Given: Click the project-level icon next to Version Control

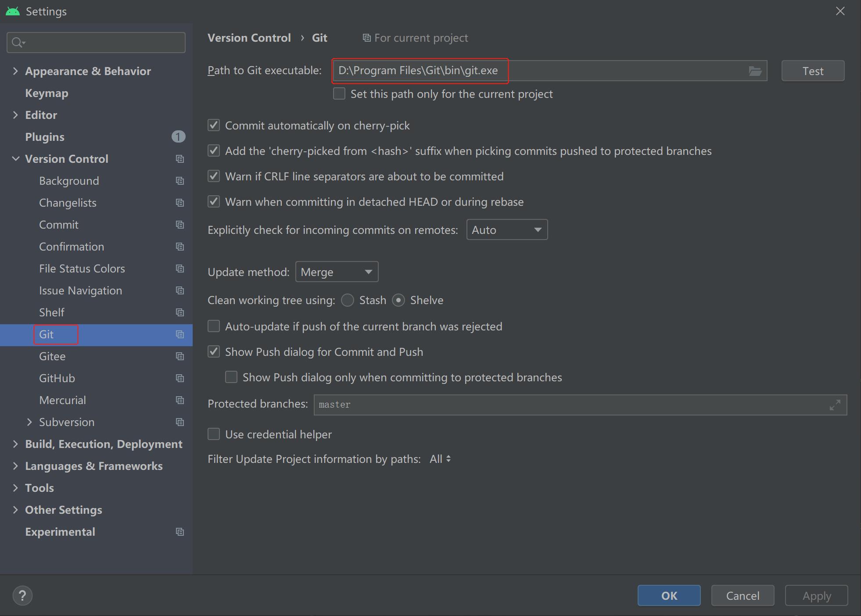Looking at the screenshot, I should [180, 159].
